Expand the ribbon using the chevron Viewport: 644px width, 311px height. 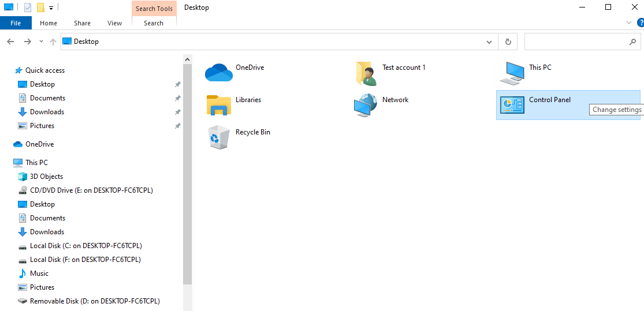tap(629, 23)
